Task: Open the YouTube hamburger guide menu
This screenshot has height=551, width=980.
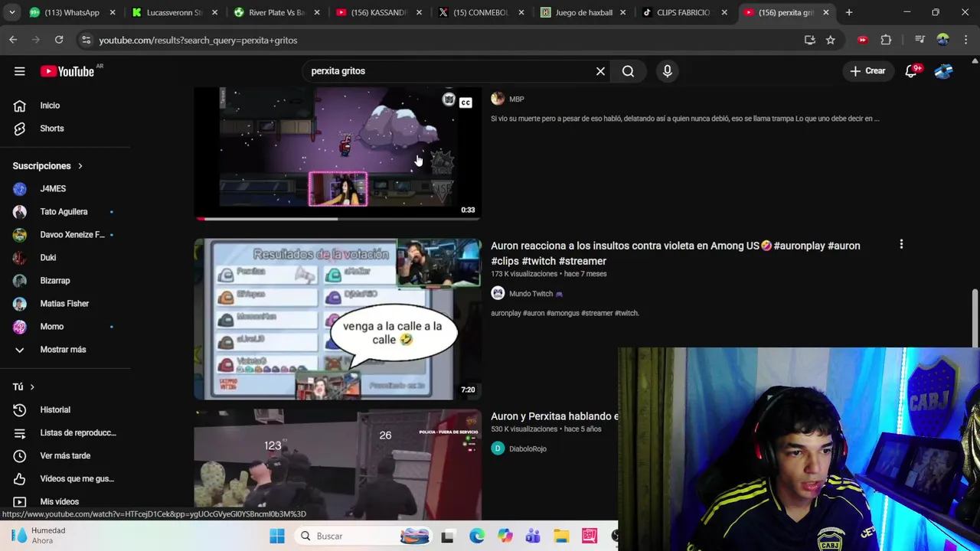Action: pos(20,71)
